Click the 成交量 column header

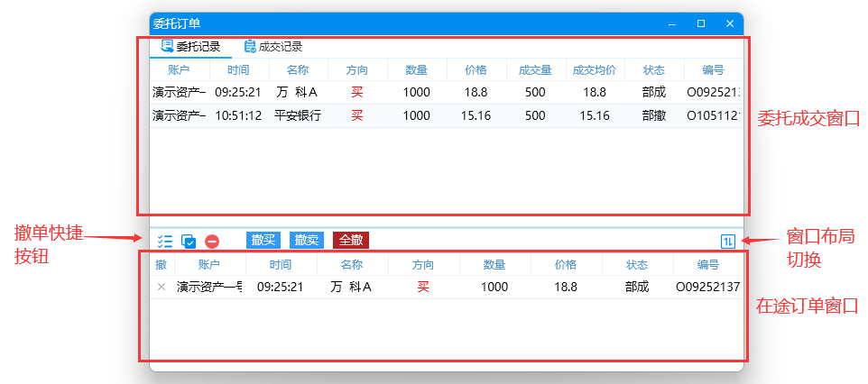point(535,70)
